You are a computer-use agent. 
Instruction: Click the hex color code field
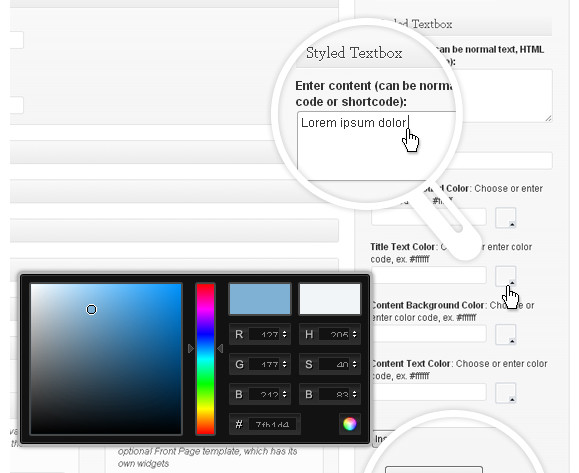click(x=273, y=425)
